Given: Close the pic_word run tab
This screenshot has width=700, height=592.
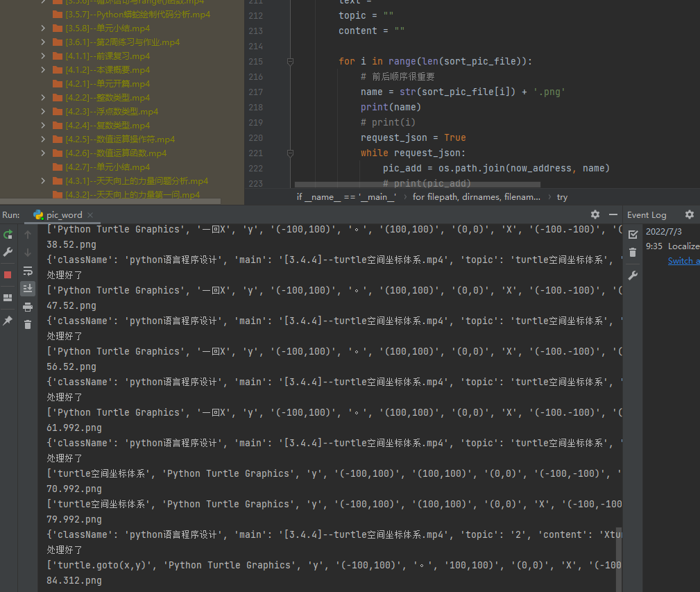Looking at the screenshot, I should click(90, 214).
